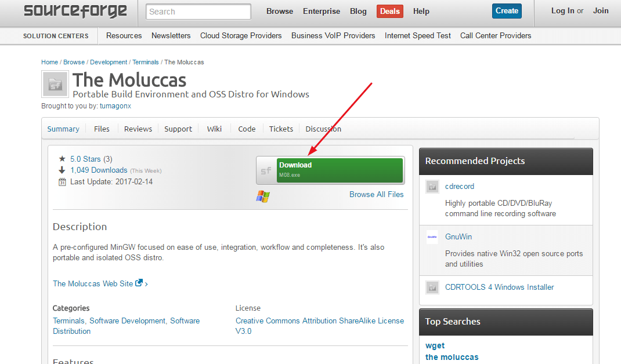Screen dimensions: 621x364
Task: Follow the tumagonx author link
Action: pos(115,106)
